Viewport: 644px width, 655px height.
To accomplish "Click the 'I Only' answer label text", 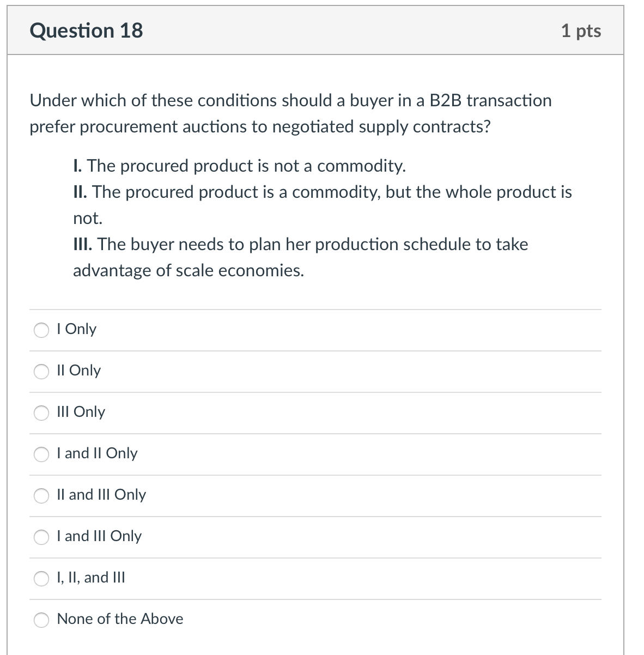I will click(76, 329).
